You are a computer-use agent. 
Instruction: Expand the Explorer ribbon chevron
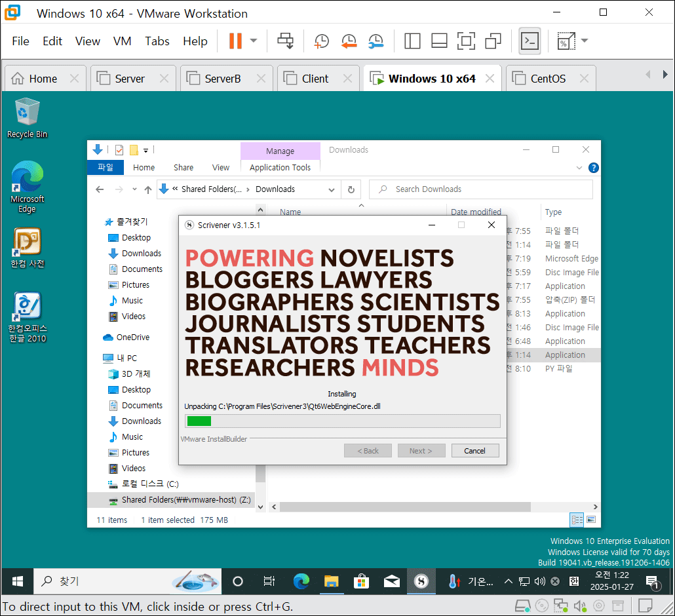click(579, 168)
